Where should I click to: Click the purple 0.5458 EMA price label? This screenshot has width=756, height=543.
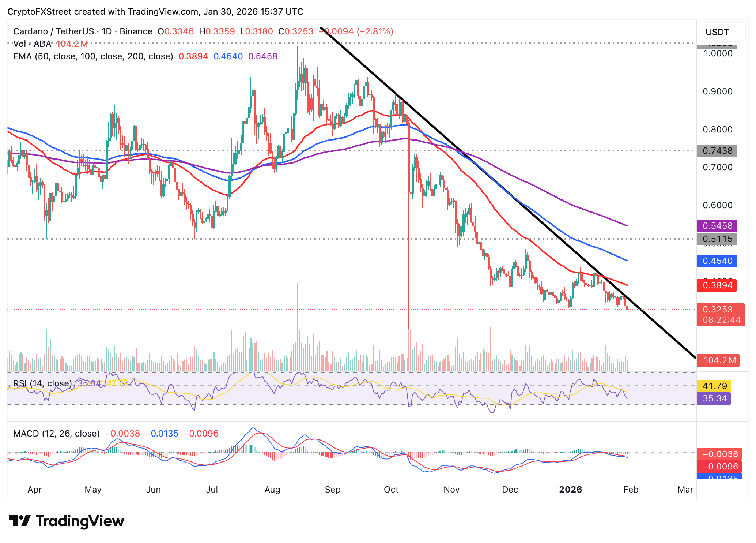pyautogui.click(x=717, y=226)
